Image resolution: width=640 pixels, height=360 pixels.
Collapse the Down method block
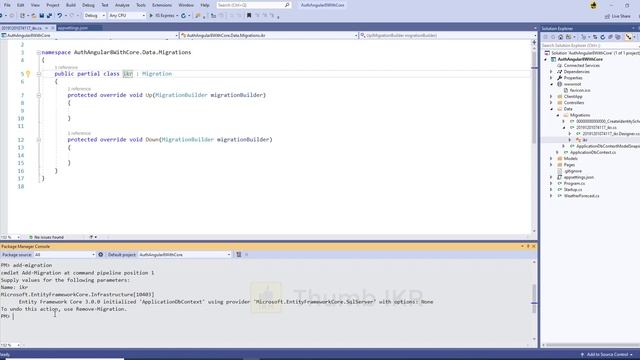(38, 140)
